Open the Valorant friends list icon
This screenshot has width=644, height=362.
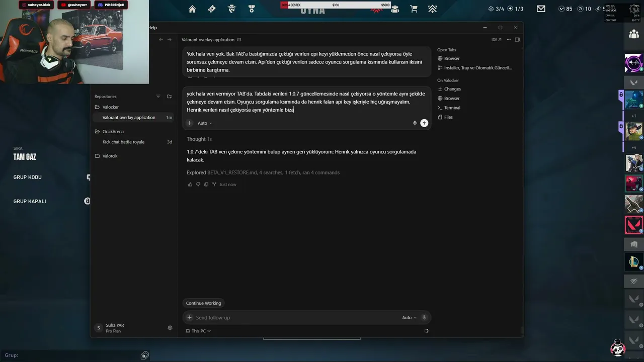point(634,34)
